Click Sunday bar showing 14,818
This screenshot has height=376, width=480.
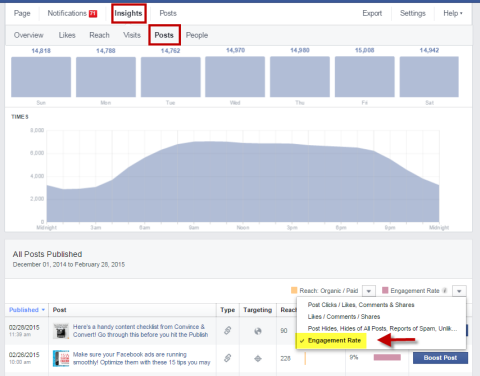[41, 77]
